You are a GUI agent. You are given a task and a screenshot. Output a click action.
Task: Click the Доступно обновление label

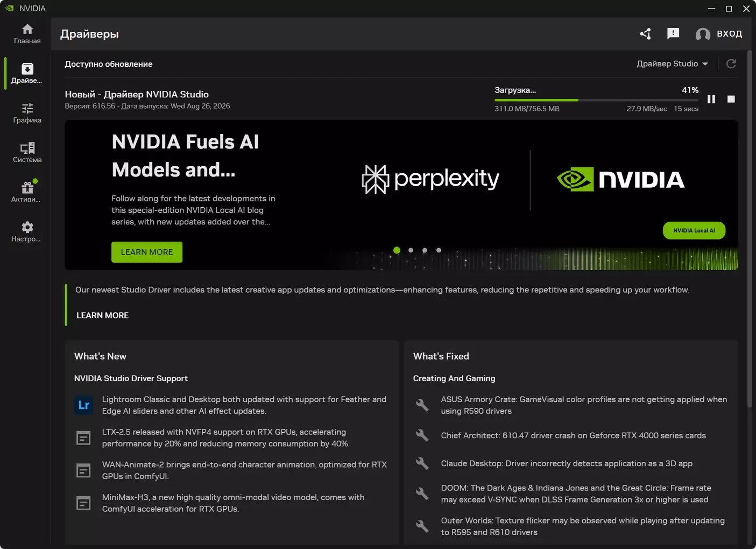tap(109, 64)
